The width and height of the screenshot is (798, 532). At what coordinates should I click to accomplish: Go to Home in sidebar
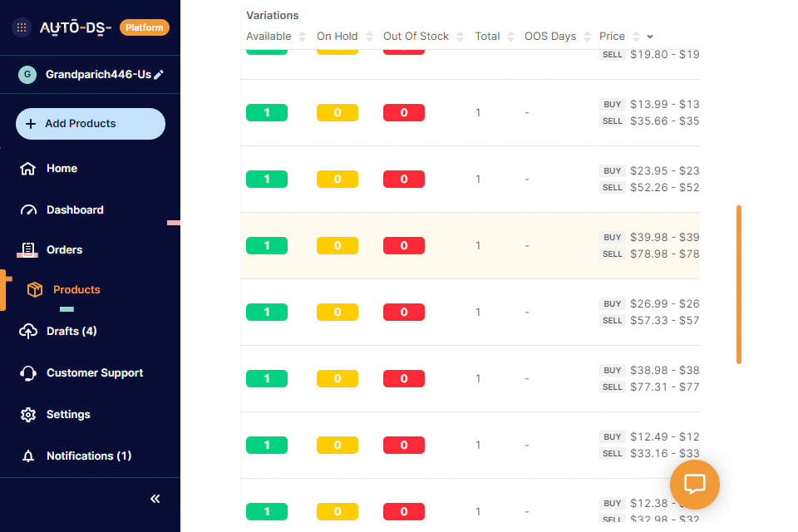[x=62, y=169]
